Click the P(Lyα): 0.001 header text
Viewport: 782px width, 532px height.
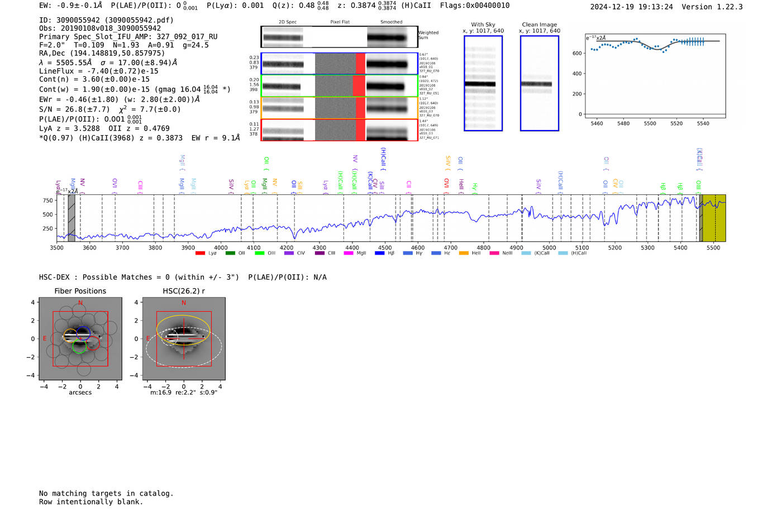point(235,6)
